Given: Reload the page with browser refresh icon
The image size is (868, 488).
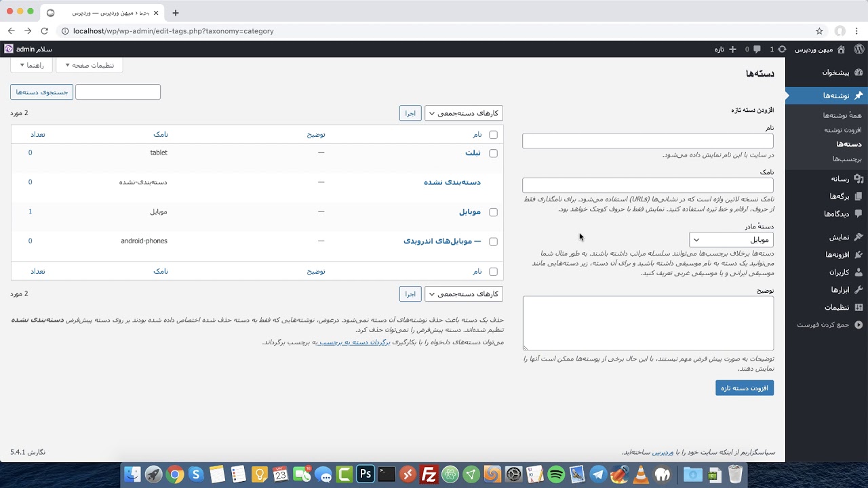Looking at the screenshot, I should 45,30.
